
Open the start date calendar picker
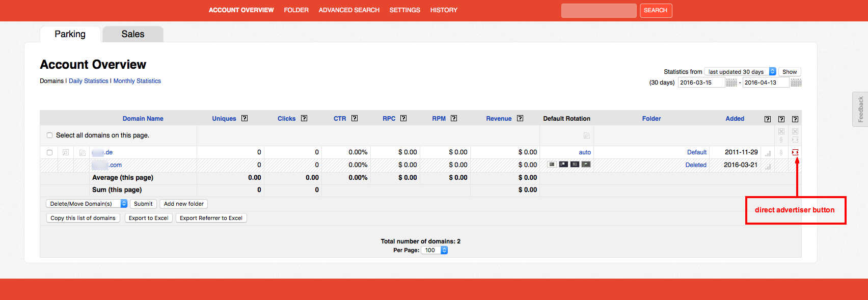(x=731, y=83)
